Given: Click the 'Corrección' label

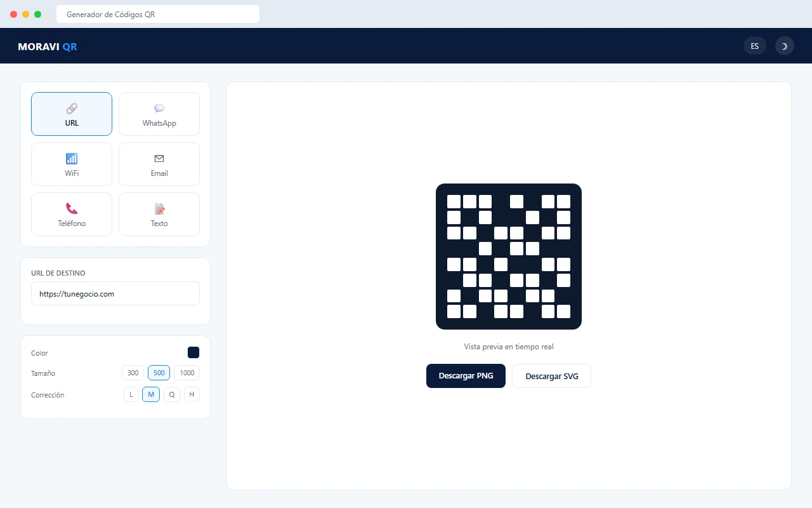Looking at the screenshot, I should click(48, 395).
